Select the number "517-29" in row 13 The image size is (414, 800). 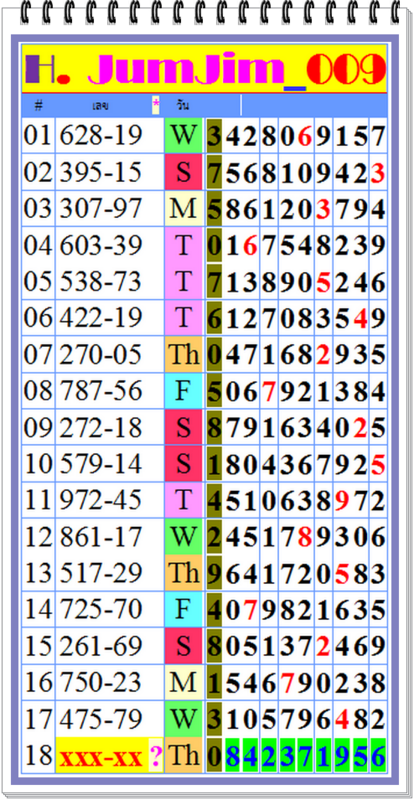[x=100, y=572]
